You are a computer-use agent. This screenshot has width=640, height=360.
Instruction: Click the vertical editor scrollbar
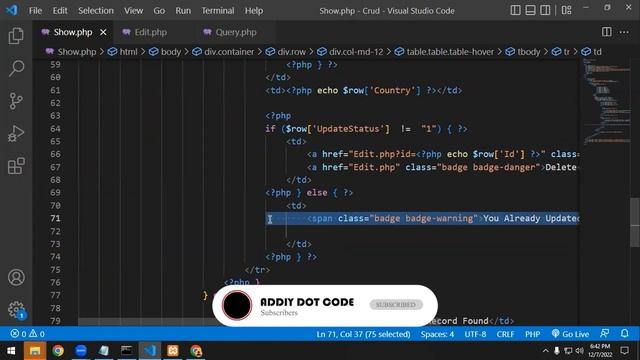635,222
